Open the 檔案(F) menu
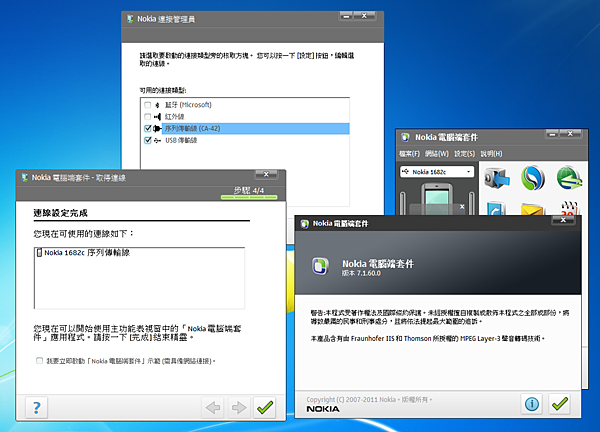600x432 pixels. coord(409,153)
